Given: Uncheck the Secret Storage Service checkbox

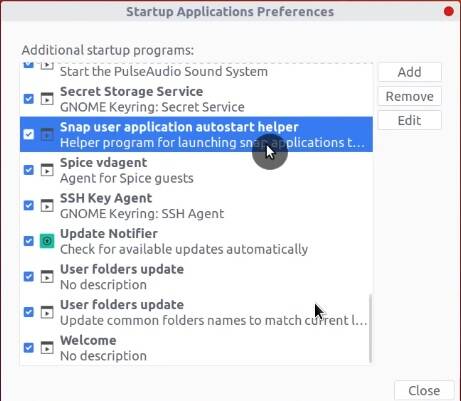Looking at the screenshot, I should [29, 99].
